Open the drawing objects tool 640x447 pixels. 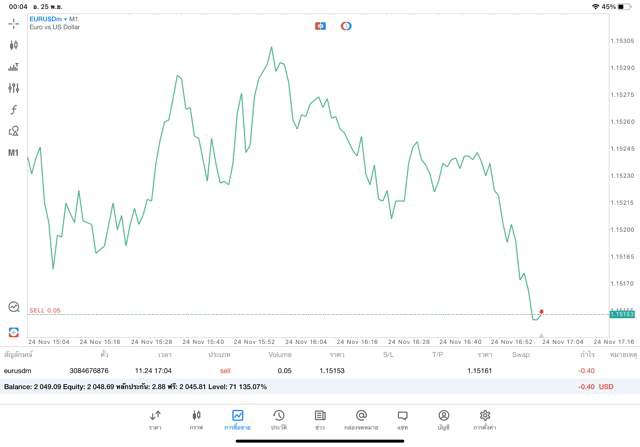pos(14,131)
